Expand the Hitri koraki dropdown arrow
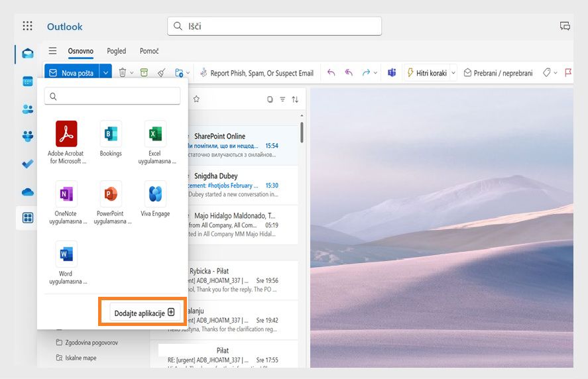This screenshot has width=588, height=379. pos(453,73)
